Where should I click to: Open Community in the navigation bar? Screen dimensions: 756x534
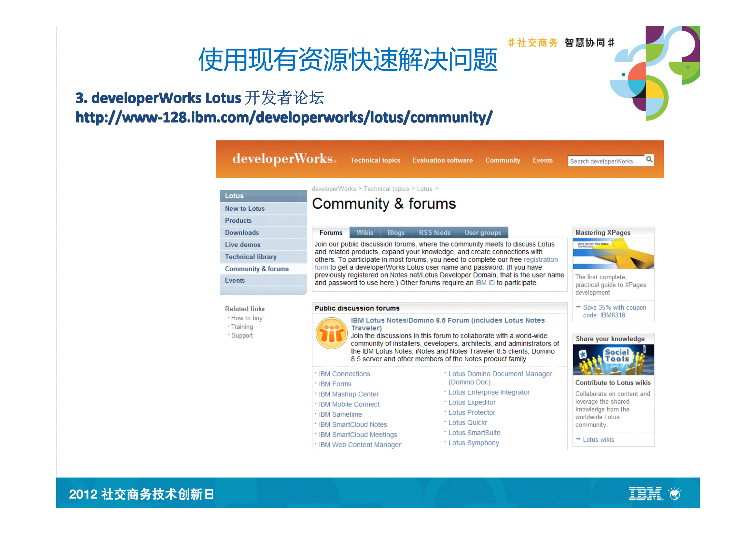click(502, 161)
